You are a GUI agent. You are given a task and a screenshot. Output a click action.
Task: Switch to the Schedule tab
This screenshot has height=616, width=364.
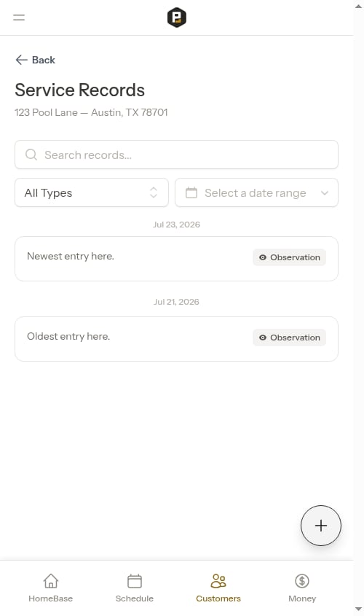click(135, 588)
